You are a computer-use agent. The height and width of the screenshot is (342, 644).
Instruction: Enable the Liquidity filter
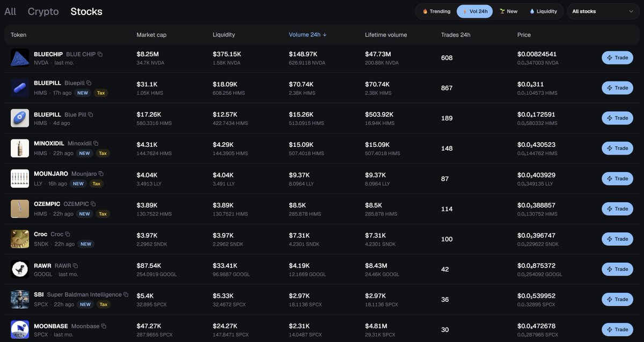(543, 11)
